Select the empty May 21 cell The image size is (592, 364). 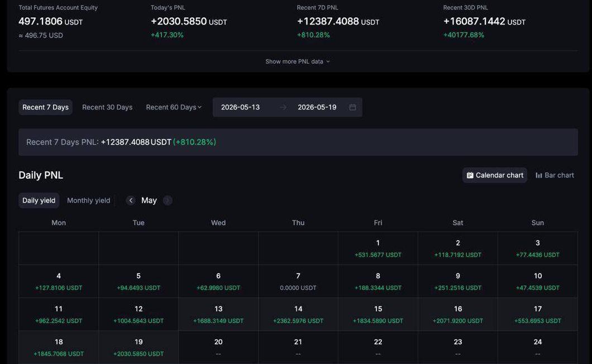(x=298, y=347)
